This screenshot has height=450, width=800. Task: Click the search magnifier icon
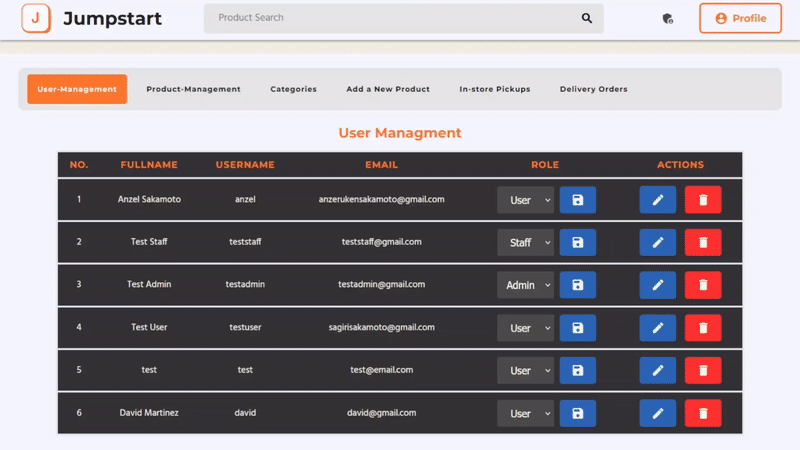point(587,18)
